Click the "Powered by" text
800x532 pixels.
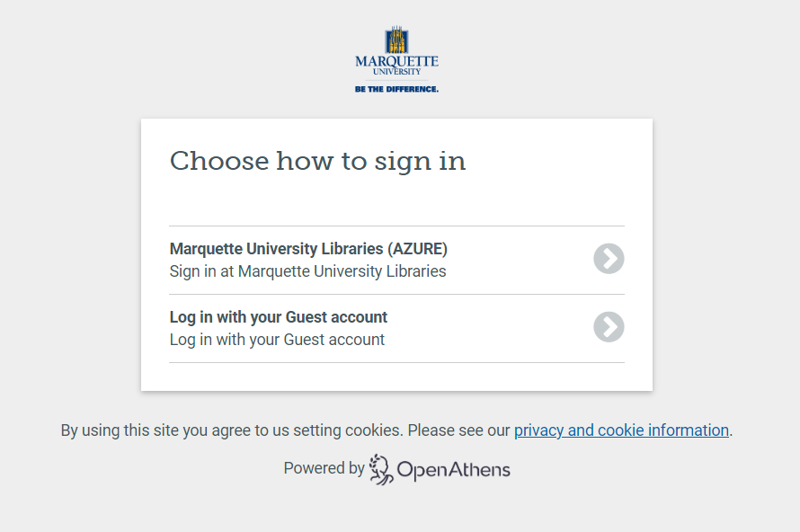click(x=324, y=468)
